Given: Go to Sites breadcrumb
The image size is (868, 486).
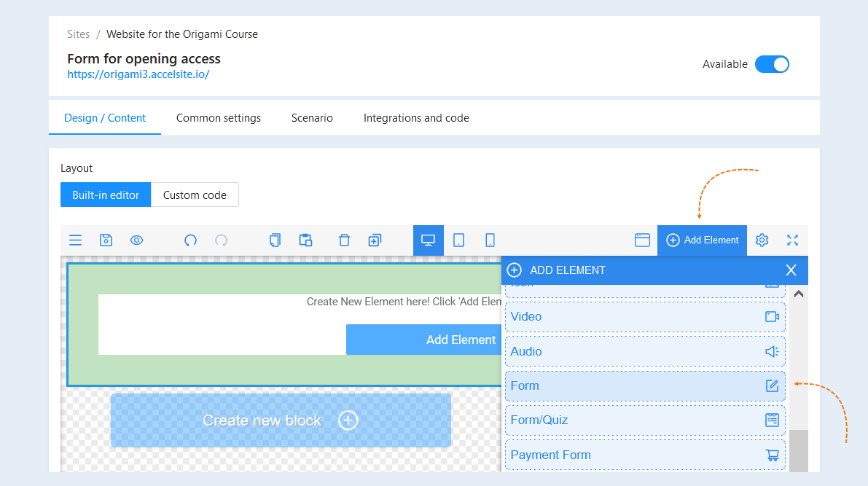Looking at the screenshot, I should click(x=78, y=34).
